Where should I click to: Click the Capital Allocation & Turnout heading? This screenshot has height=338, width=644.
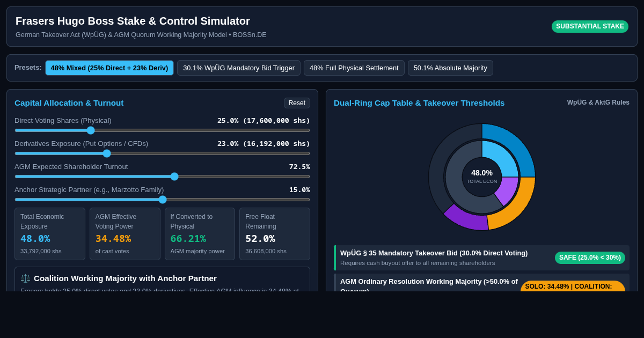(x=69, y=103)
